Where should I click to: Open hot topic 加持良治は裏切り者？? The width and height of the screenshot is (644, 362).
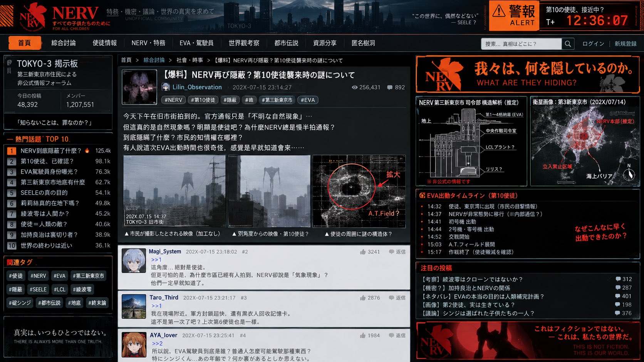pos(49,235)
